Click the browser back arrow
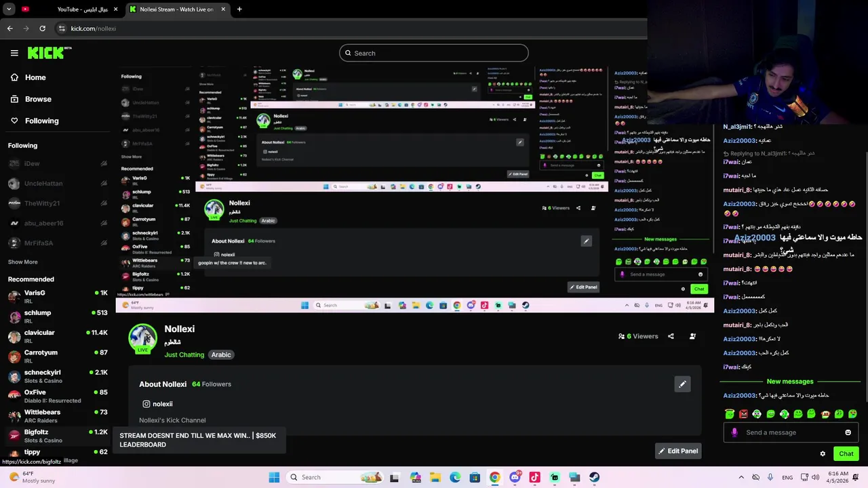This screenshot has height=488, width=868. (x=9, y=28)
